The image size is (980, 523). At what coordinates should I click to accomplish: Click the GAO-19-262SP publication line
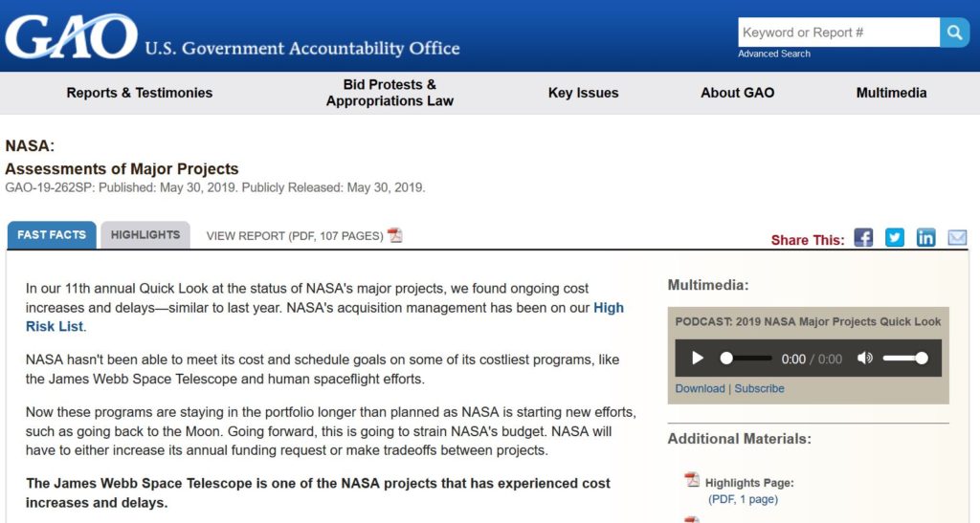point(215,187)
